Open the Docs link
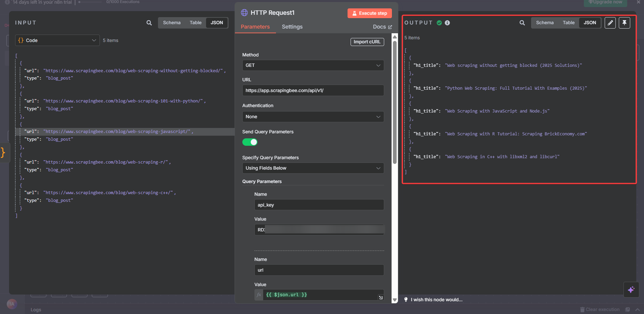Image resolution: width=644 pixels, height=314 pixels. coord(382,27)
